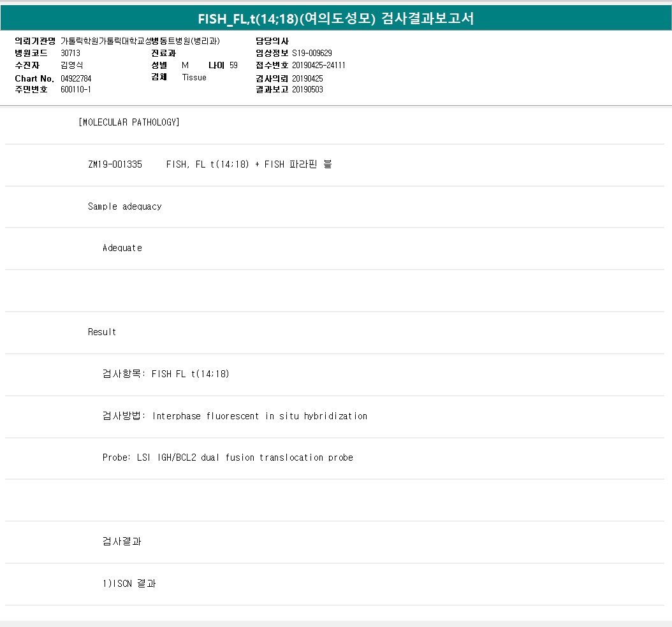
Task: Select the hospital code value 30713
Action: coord(70,53)
